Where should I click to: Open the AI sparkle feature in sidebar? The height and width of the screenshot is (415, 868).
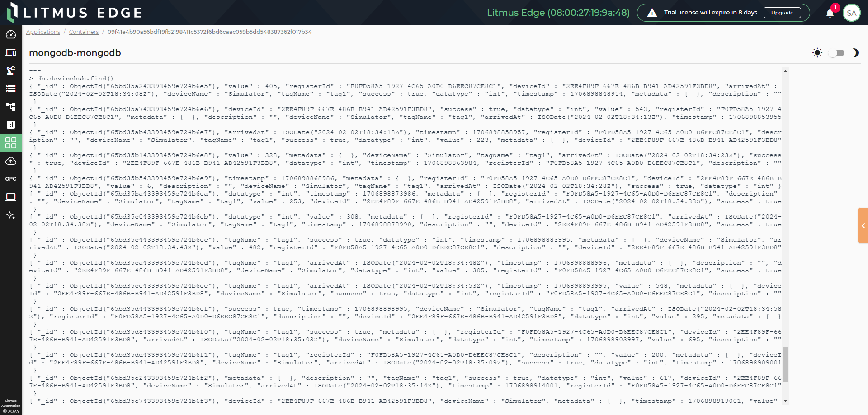11,215
